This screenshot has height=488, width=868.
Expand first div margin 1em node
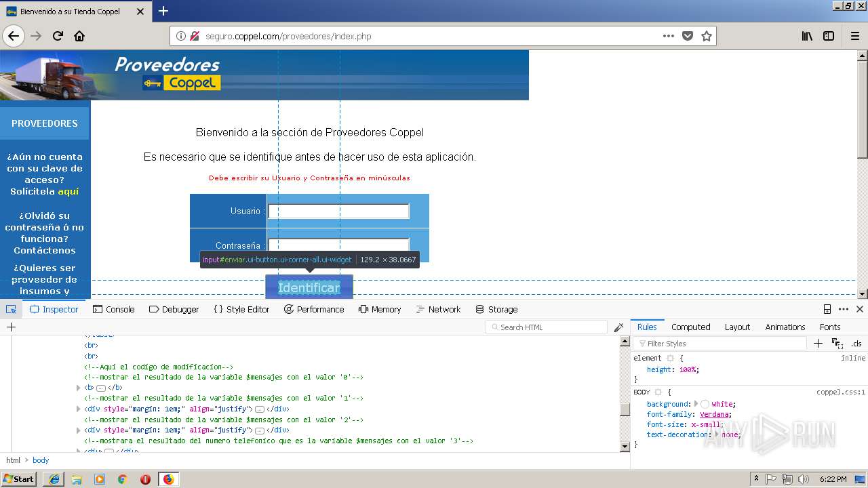coord(79,409)
